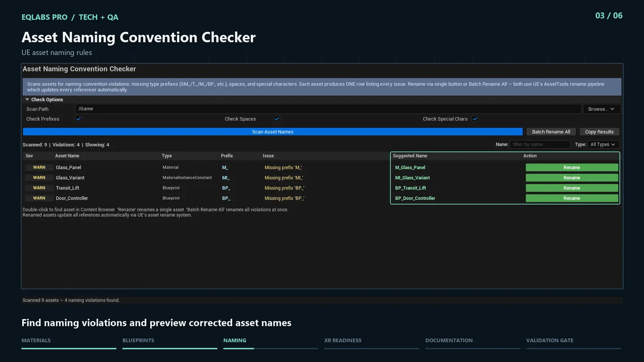Open the All Types filter dropdown
This screenshot has height=362, width=644.
coord(603,144)
